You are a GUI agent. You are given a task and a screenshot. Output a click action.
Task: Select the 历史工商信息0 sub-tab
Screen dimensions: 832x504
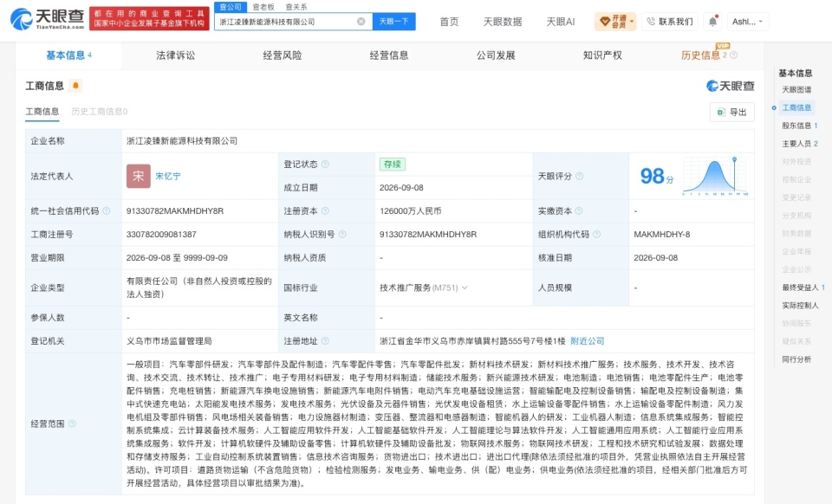[x=99, y=112]
